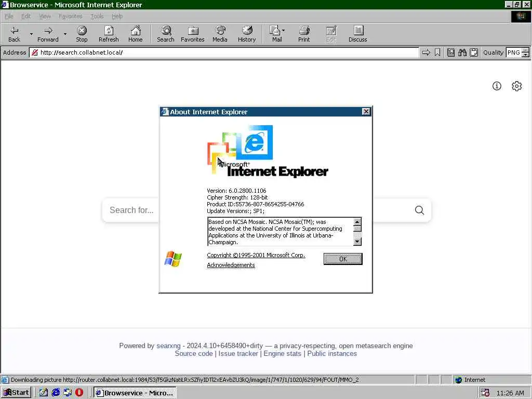Image resolution: width=532 pixels, height=399 pixels.
Task: Click the Quality PNG value field
Action: click(514, 52)
